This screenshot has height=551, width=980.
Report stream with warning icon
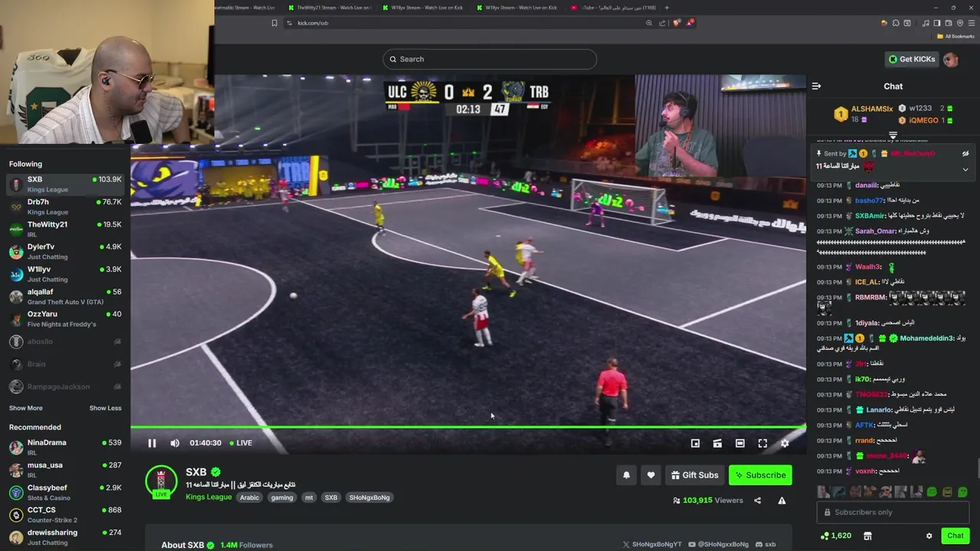pos(782,500)
